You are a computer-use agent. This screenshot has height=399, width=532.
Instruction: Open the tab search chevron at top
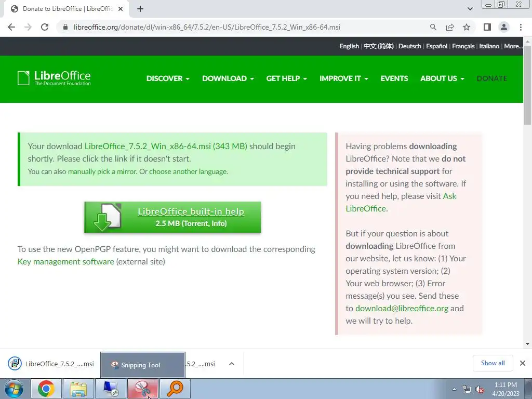(x=470, y=9)
